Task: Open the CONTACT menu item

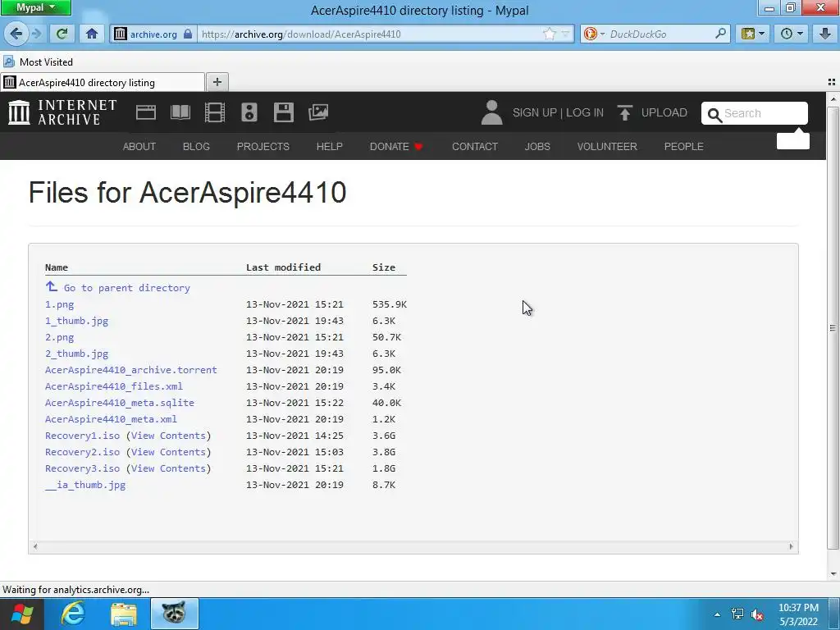Action: tap(475, 146)
